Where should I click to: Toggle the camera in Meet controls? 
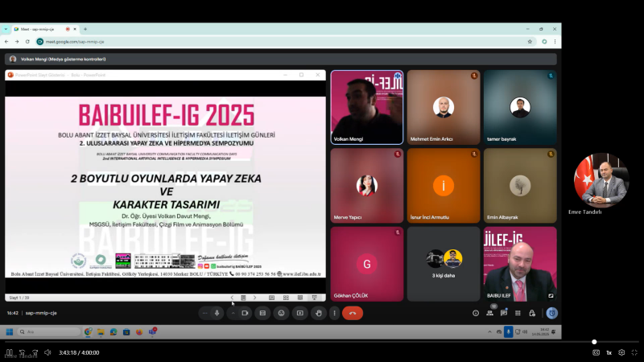tap(246, 313)
